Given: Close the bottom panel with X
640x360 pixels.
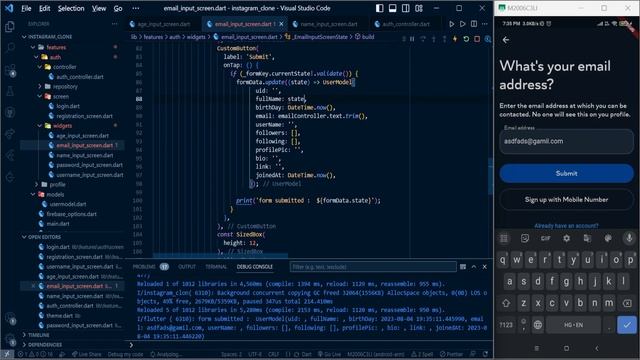Looking at the screenshot, I should click(x=484, y=267).
